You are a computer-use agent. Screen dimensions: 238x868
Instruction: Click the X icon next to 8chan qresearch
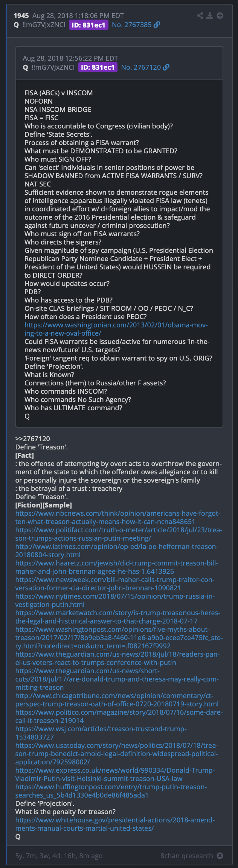tap(220, 856)
